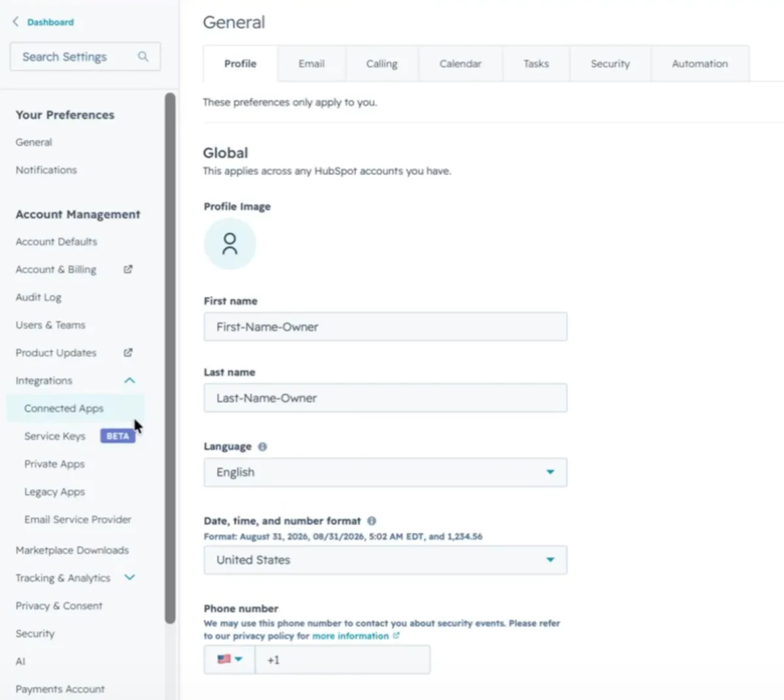Click the Tracking & Analytics label
The height and width of the screenshot is (700, 784).
click(x=63, y=578)
